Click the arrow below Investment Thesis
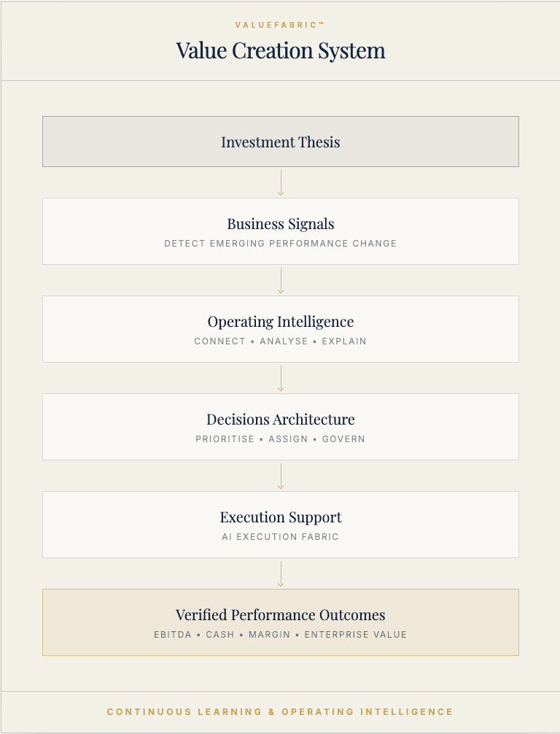The width and height of the screenshot is (560, 734). click(281, 183)
